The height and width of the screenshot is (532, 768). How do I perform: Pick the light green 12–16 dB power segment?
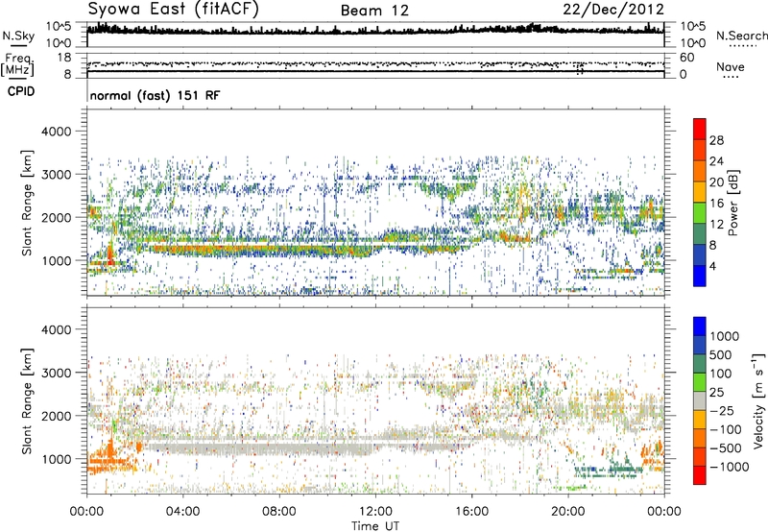point(700,213)
